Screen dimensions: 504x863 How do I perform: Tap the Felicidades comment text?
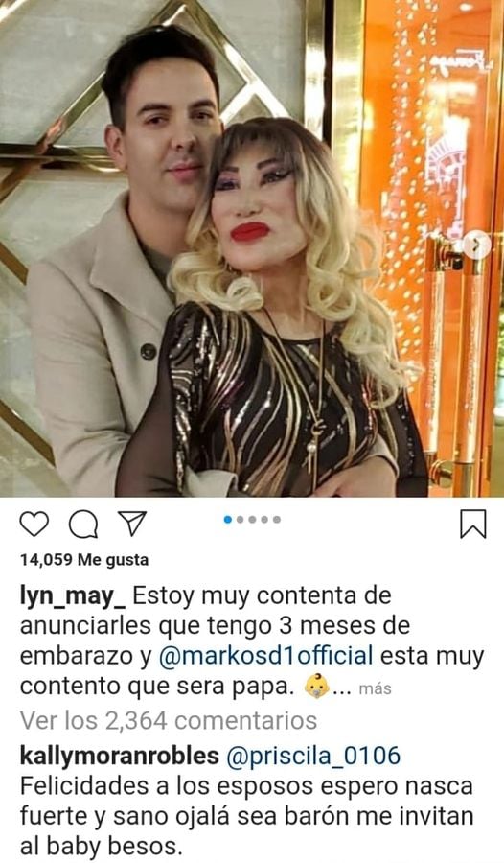click(x=246, y=817)
